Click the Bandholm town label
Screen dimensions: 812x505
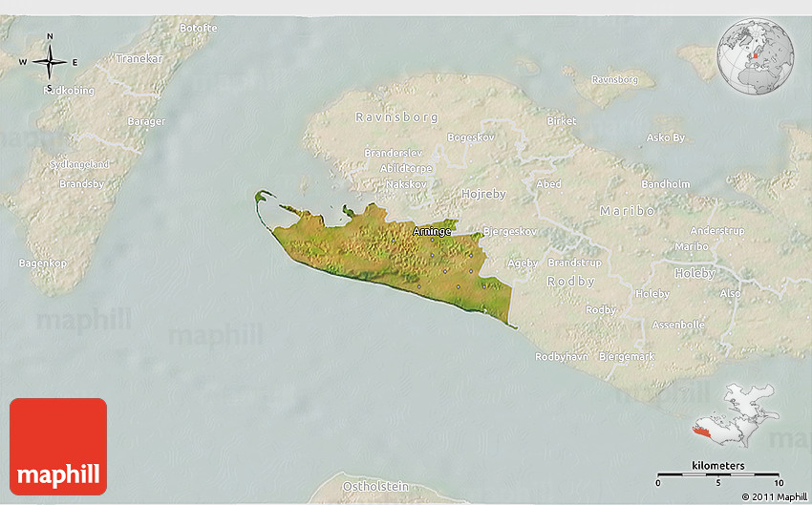(x=666, y=184)
